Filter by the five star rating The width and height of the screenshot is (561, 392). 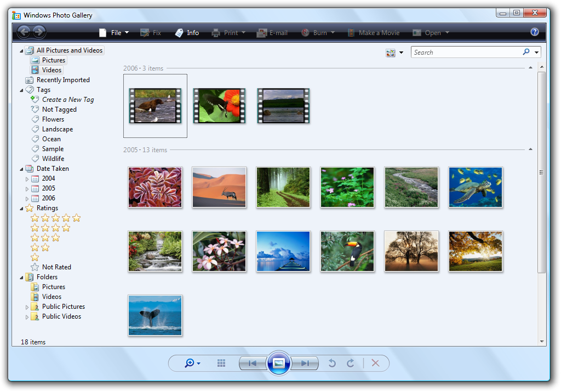point(55,218)
